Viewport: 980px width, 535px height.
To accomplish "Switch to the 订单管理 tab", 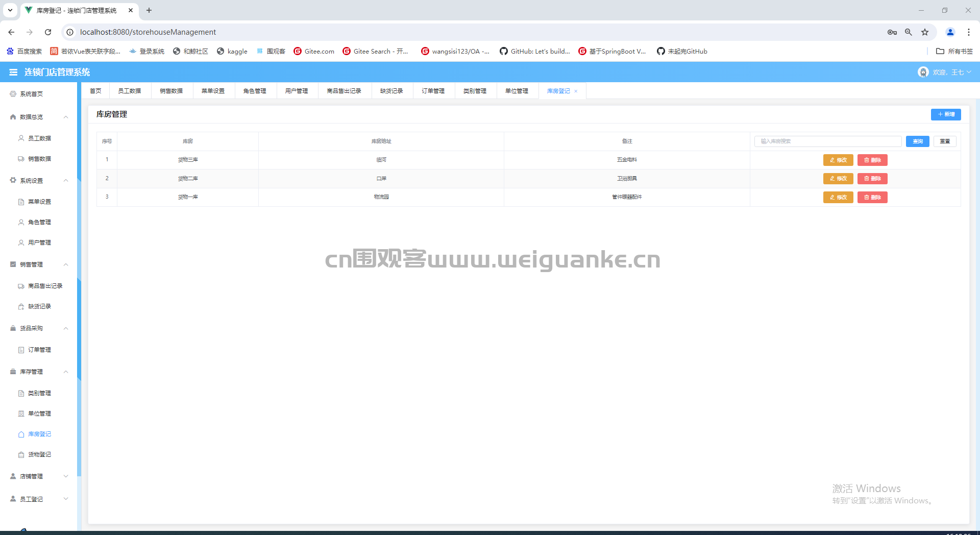I will [x=433, y=91].
